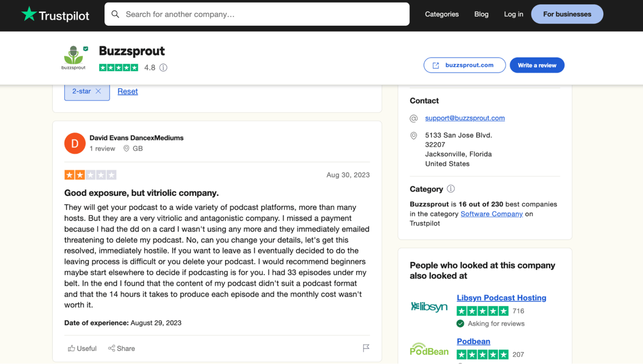Viewport: 643px width, 364px height.
Task: Click the D reviewer avatar
Action: pos(75,143)
